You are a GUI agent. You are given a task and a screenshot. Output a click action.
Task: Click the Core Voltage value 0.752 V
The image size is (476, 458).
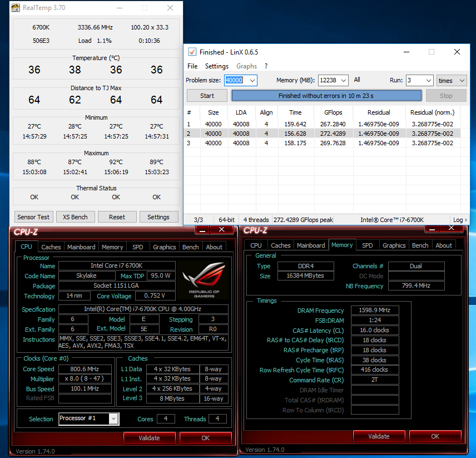tap(155, 296)
